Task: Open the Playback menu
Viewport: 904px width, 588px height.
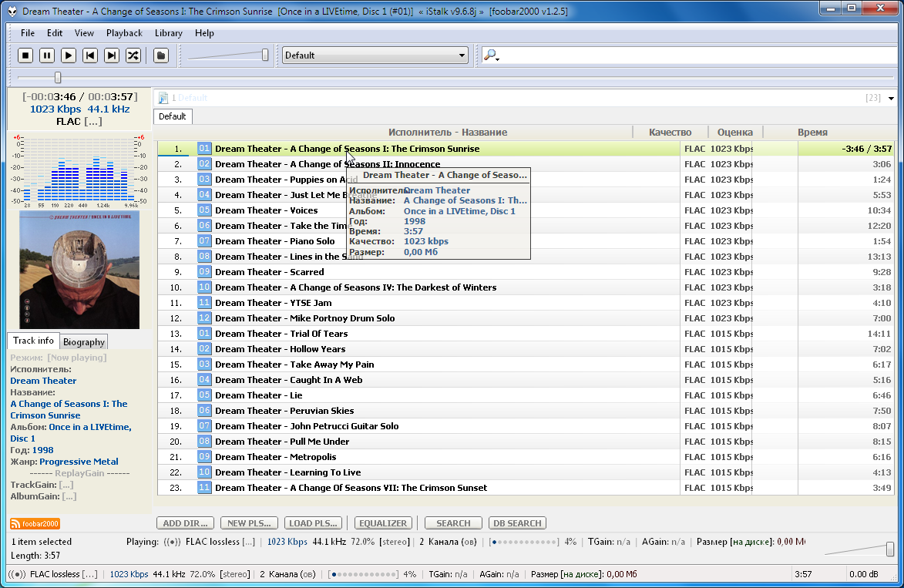Action: point(124,33)
